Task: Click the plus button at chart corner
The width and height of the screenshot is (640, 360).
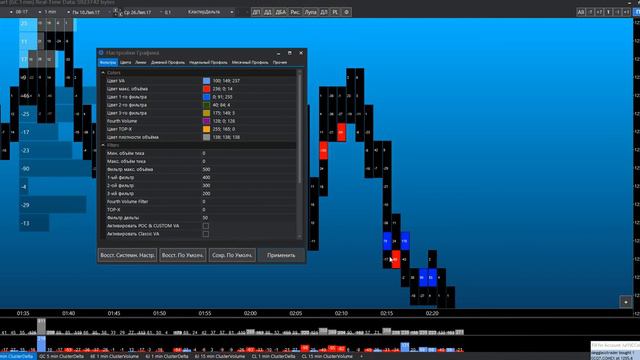Action: (626, 302)
